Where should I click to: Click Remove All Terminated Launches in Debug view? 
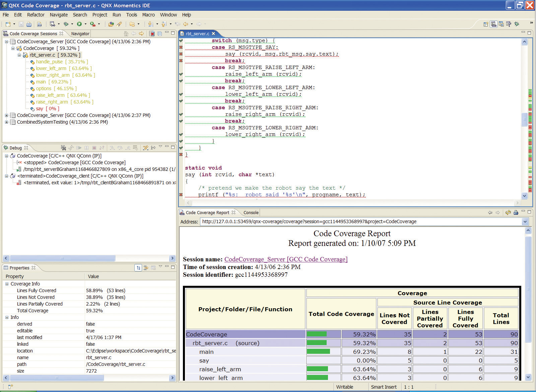(63, 148)
